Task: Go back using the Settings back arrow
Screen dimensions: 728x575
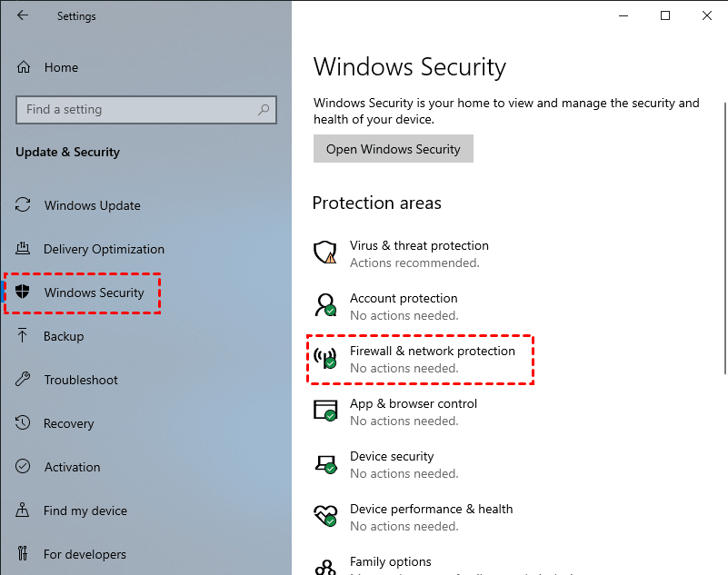Action: (23, 15)
